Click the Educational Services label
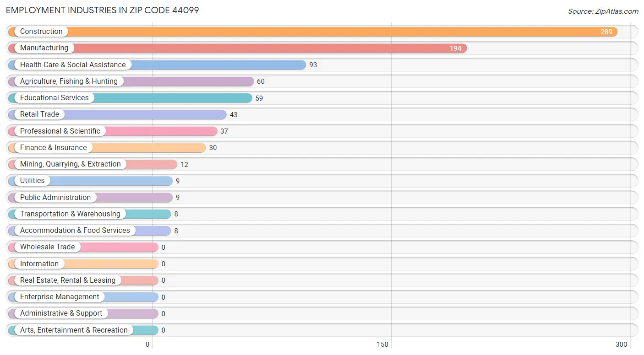Viewport: 644px width, 355px height. 55,98
